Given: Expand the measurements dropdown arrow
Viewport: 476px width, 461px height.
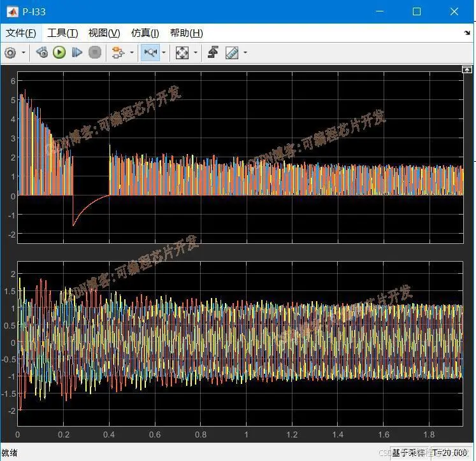Looking at the screenshot, I should pos(245,53).
